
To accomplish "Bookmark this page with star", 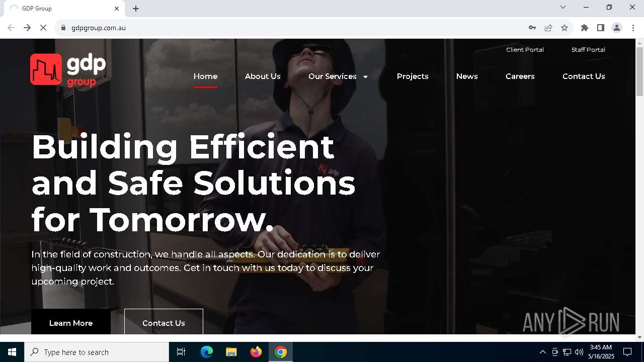I will [x=565, y=28].
